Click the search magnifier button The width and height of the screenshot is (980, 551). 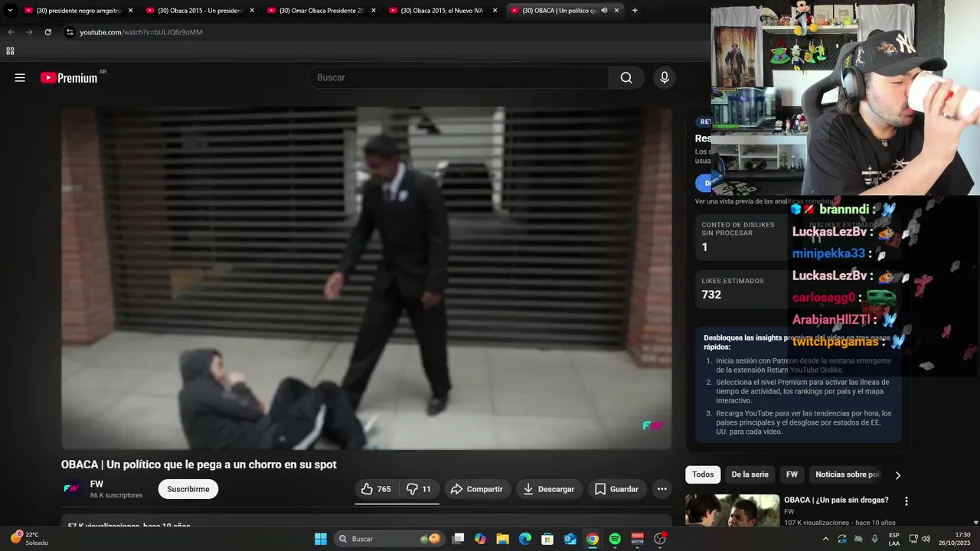tap(626, 77)
